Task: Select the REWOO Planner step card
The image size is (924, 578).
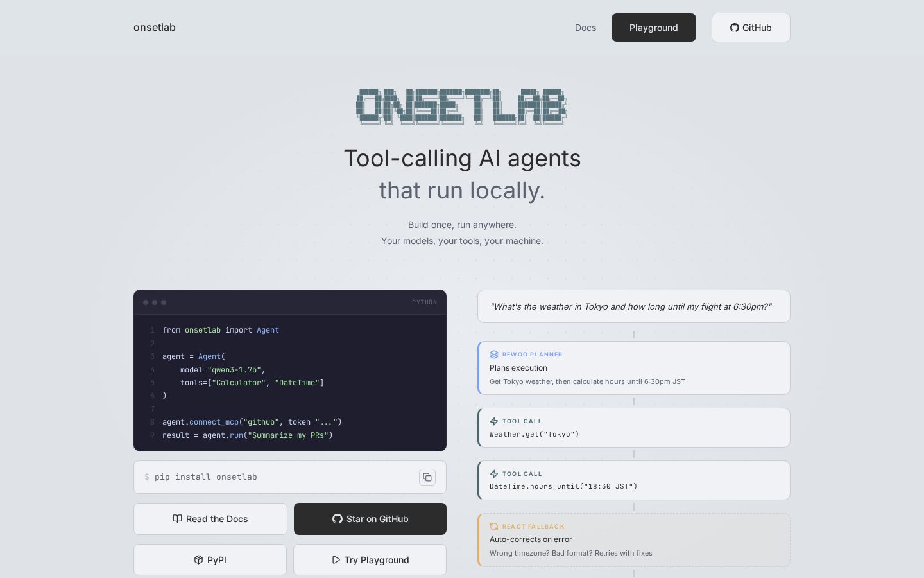Action: click(634, 368)
